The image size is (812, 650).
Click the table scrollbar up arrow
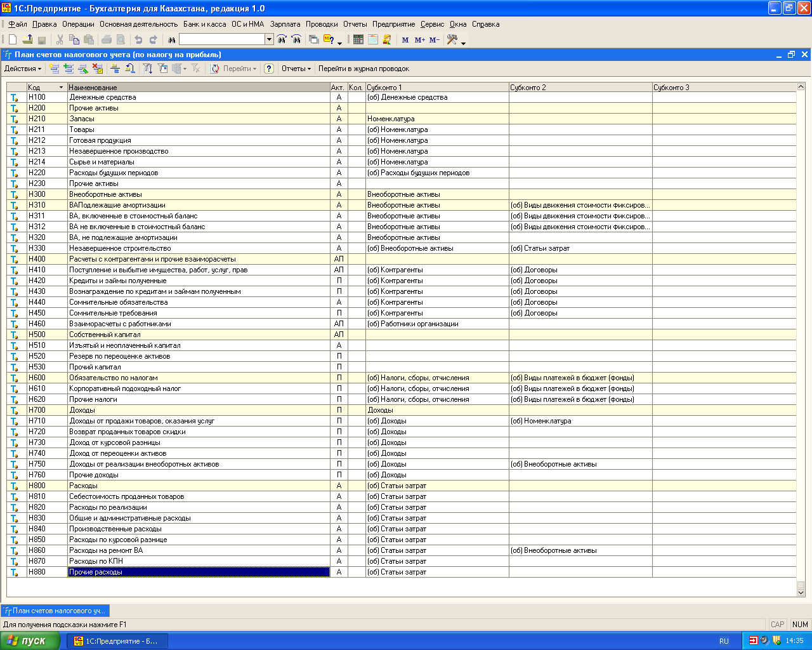tap(801, 87)
